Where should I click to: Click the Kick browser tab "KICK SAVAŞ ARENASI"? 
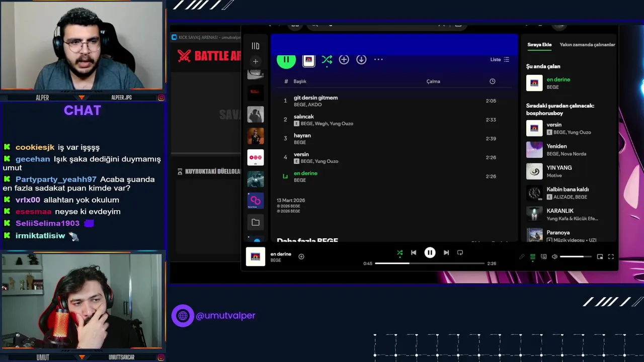point(205,38)
